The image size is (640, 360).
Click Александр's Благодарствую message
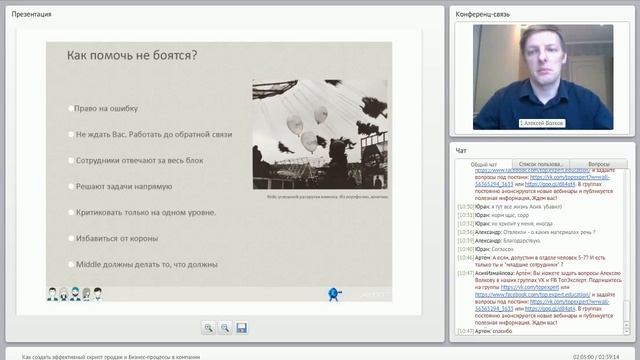click(x=499, y=241)
